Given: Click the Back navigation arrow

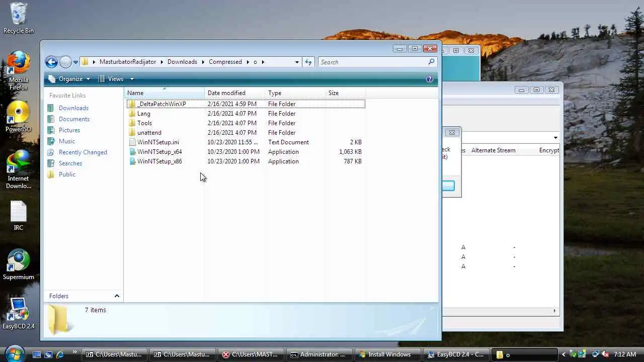Looking at the screenshot, I should (51, 62).
